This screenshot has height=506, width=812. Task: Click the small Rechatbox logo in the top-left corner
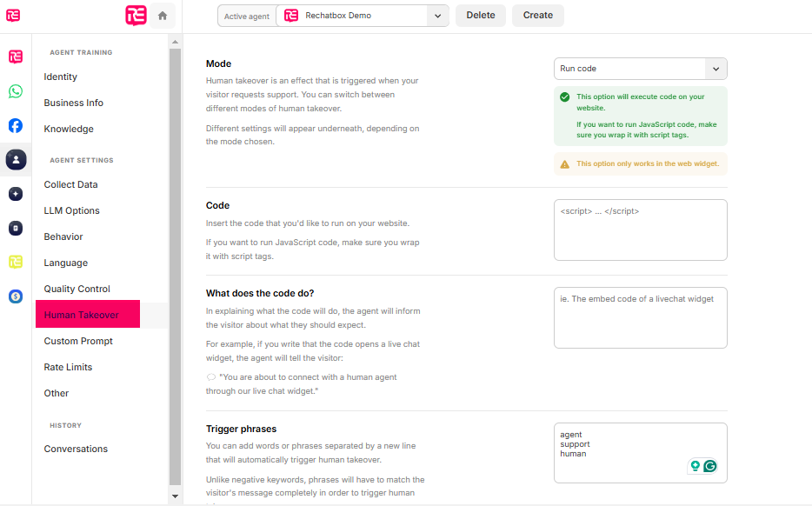coord(13,15)
